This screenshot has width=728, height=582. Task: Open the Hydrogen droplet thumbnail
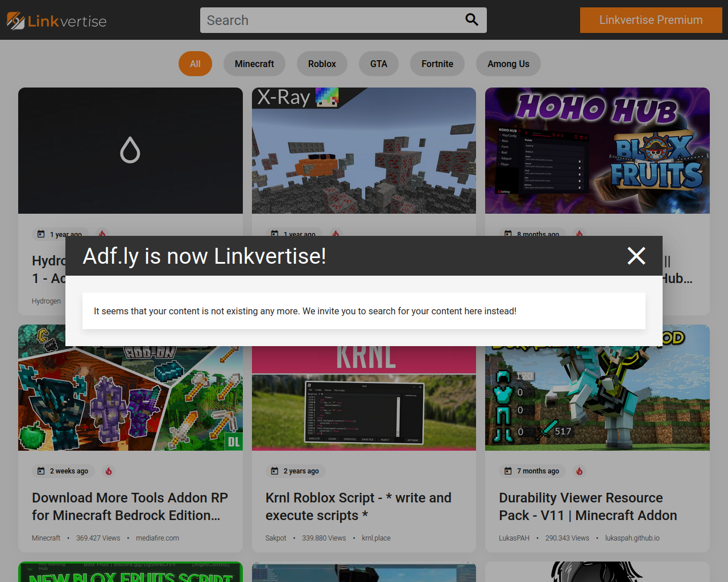(x=130, y=151)
